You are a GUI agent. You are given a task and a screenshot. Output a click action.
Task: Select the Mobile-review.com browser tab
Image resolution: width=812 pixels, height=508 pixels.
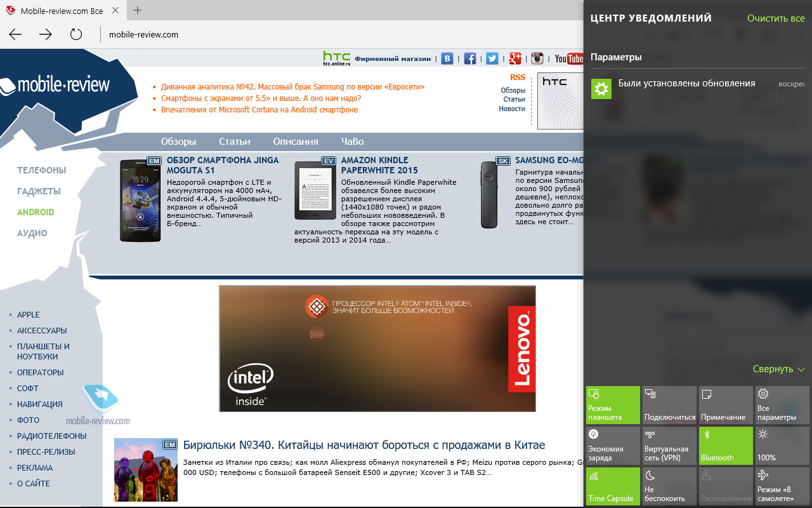[62, 11]
